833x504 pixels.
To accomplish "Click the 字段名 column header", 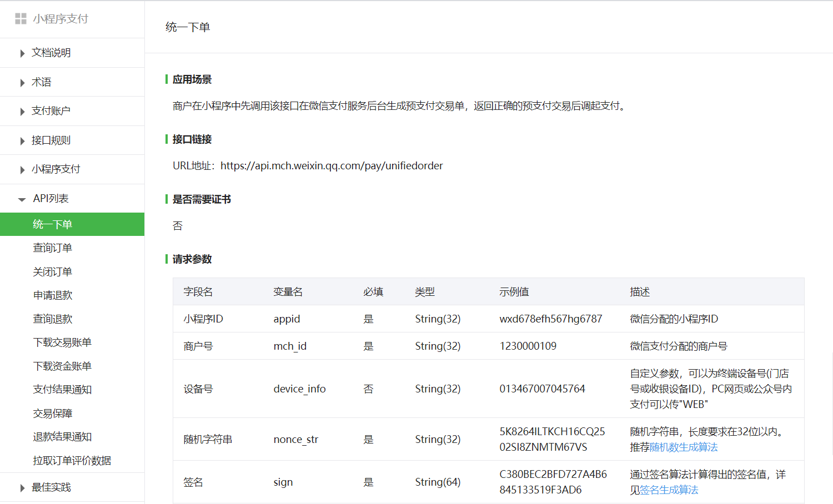I will click(198, 292).
